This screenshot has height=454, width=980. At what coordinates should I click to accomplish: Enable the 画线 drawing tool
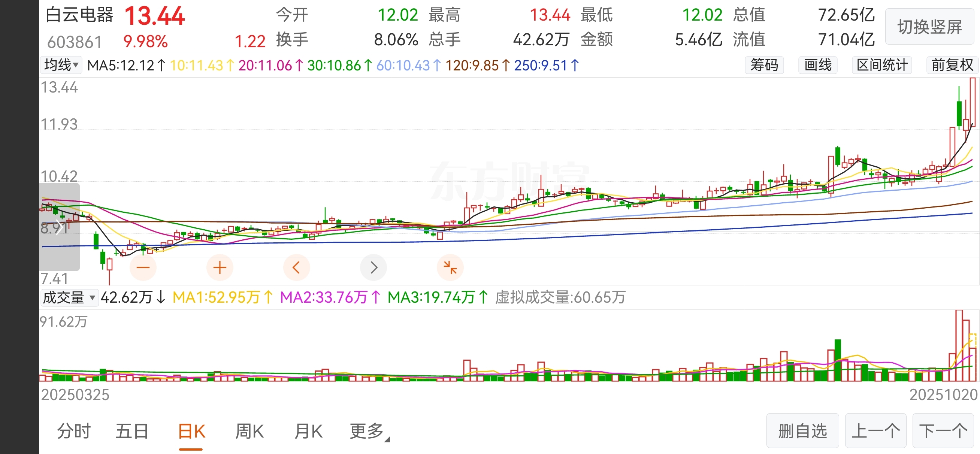(817, 65)
